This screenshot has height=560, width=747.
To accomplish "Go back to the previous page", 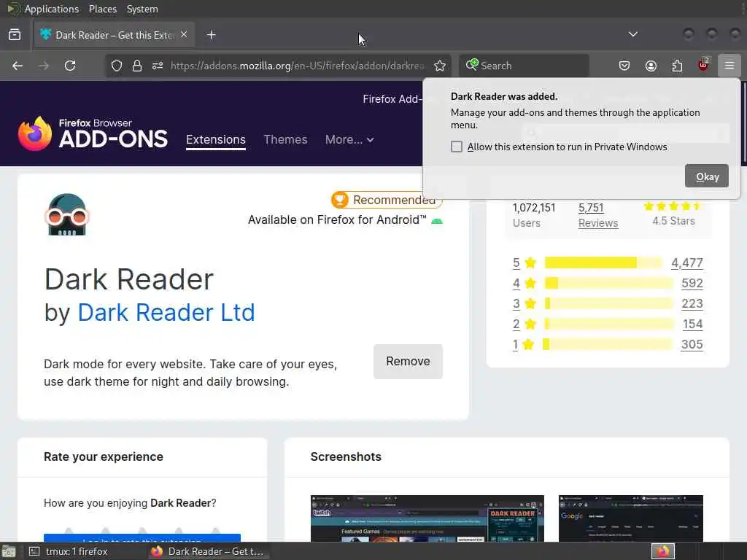I will [x=18, y=66].
